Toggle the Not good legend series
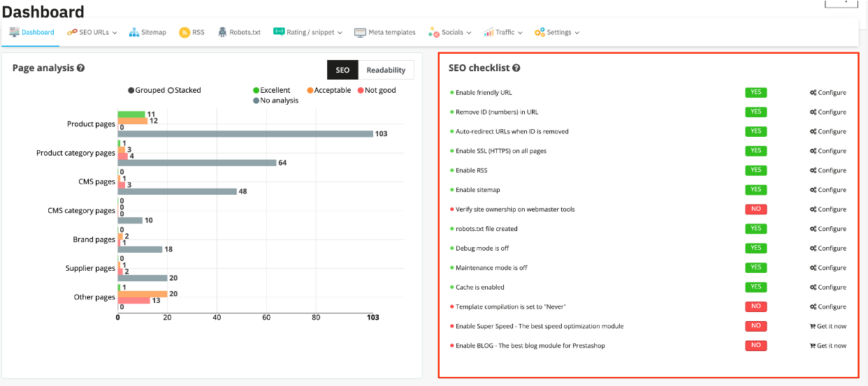868x386 pixels. pos(376,90)
